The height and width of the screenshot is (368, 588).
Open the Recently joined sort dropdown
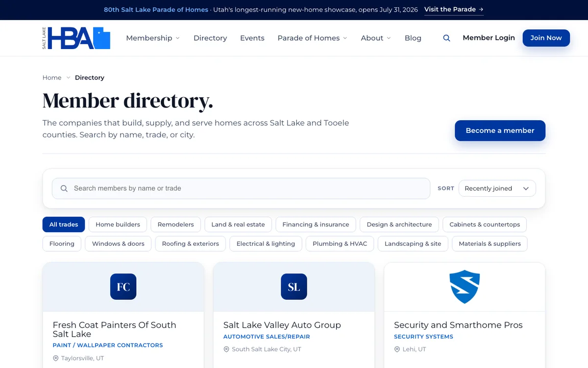pyautogui.click(x=497, y=188)
